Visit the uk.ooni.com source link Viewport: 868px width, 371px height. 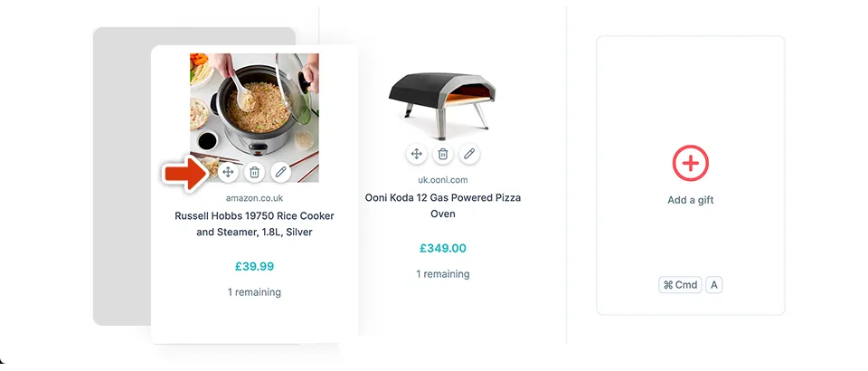click(442, 180)
